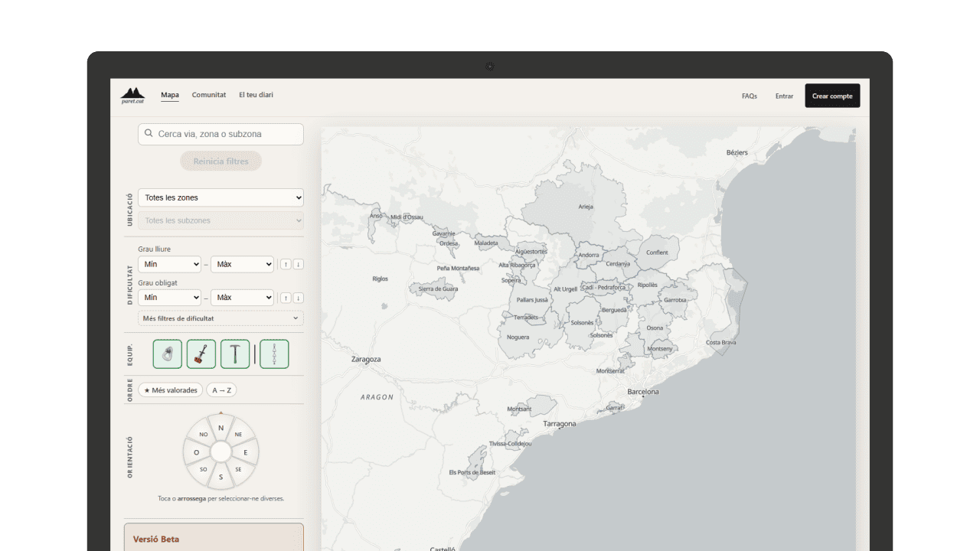
Task: Click the Costa Brava map label
Action: [x=720, y=342]
